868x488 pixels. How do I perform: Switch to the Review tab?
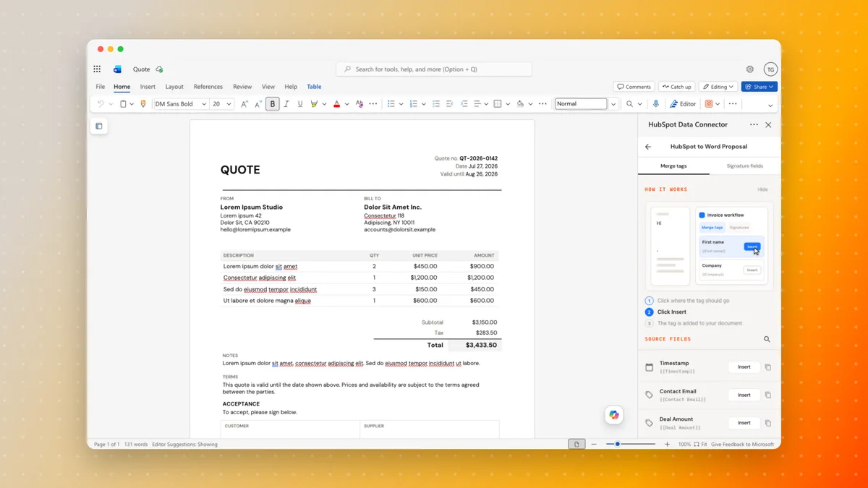point(242,87)
